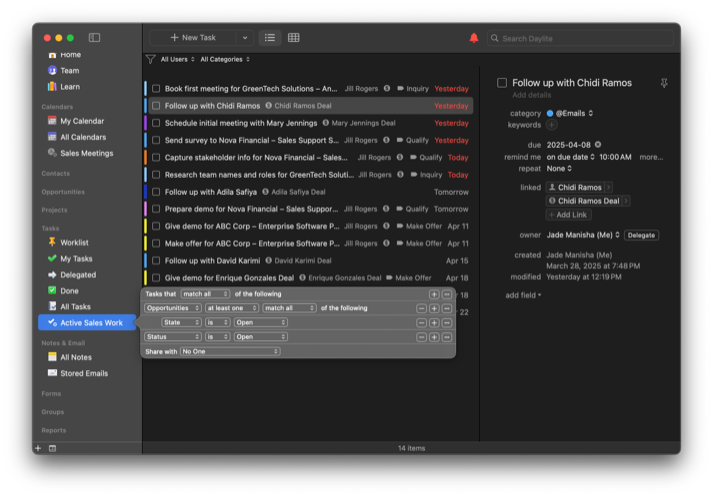Toggle the sidebar panel icon
This screenshot has width=713, height=498.
pyautogui.click(x=94, y=38)
